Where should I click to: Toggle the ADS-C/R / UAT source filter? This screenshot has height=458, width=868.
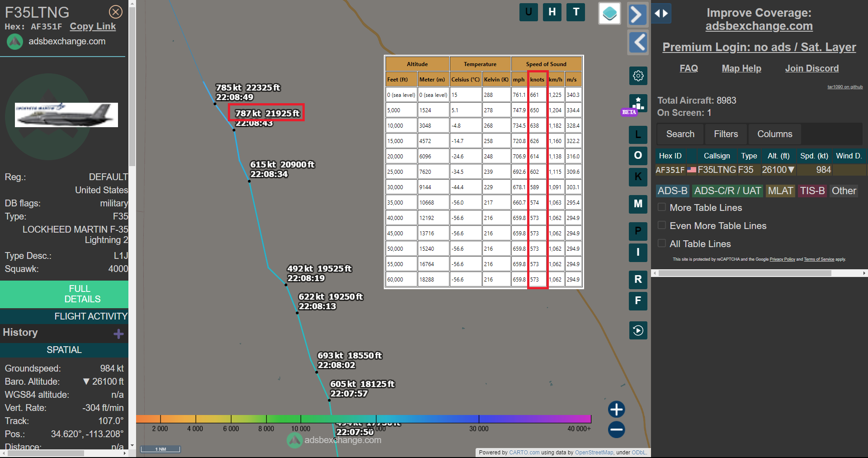point(727,191)
